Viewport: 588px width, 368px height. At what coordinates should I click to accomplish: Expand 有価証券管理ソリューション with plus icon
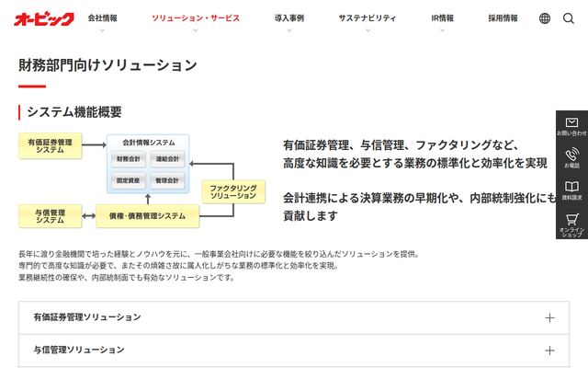549,317
